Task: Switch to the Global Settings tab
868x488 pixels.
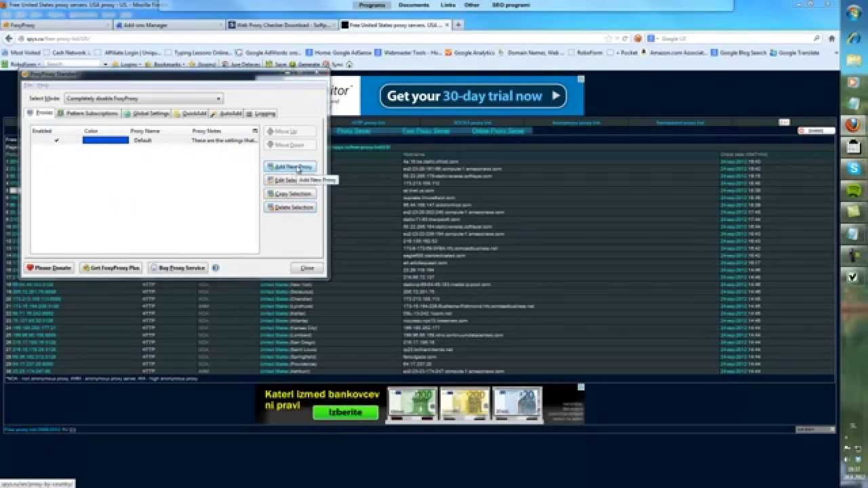Action: pyautogui.click(x=146, y=113)
